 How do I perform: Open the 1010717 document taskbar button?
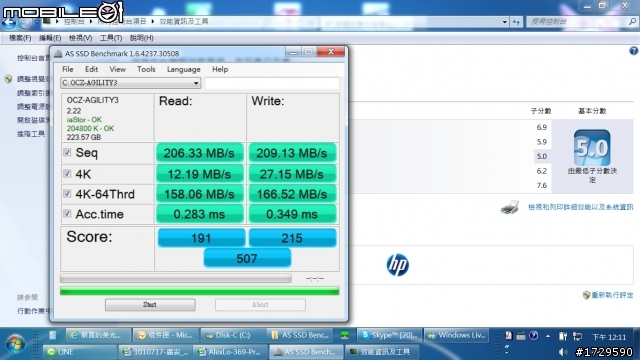click(x=155, y=352)
